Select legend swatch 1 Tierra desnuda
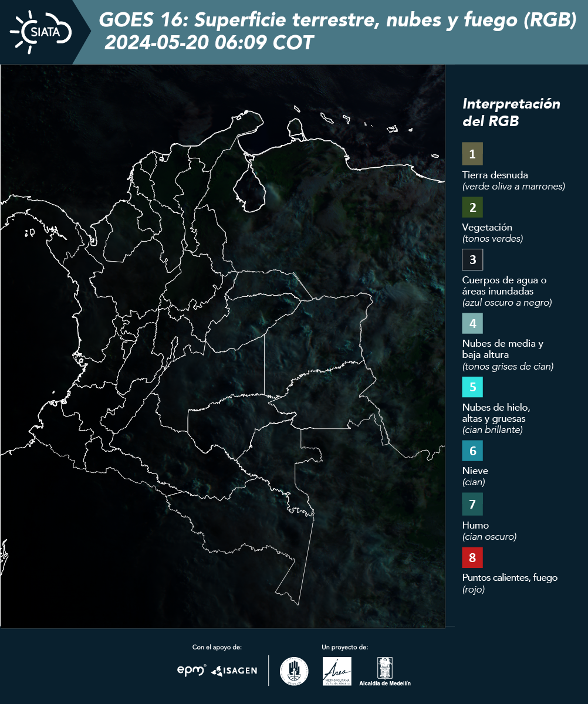Image resolution: width=588 pixels, height=704 pixels. (472, 154)
